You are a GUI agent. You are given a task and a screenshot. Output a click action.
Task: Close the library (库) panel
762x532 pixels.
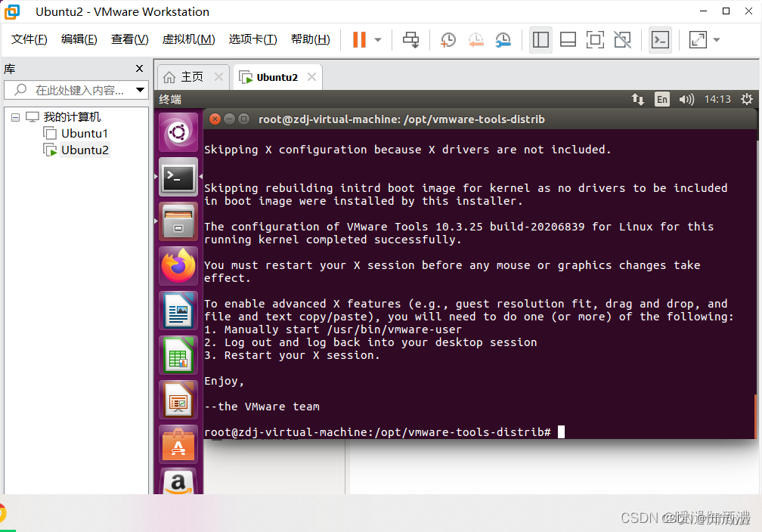coord(139,69)
